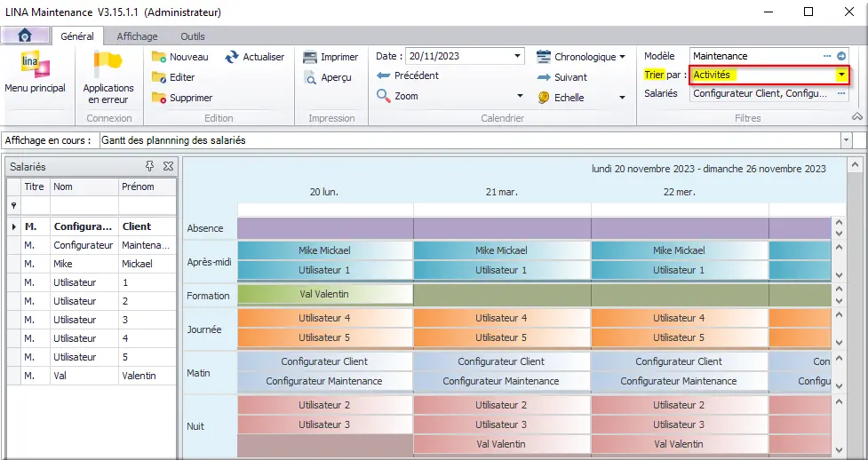Sort by Titre column header

(34, 186)
